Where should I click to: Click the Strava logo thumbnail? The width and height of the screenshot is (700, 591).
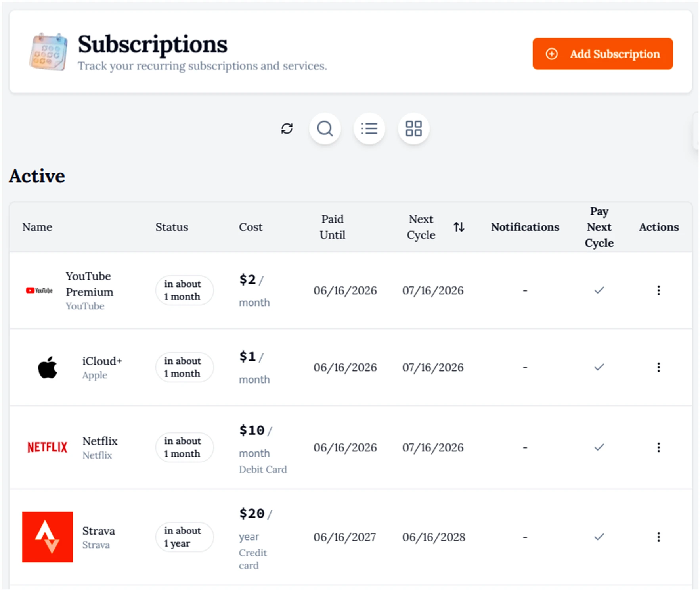coord(48,537)
